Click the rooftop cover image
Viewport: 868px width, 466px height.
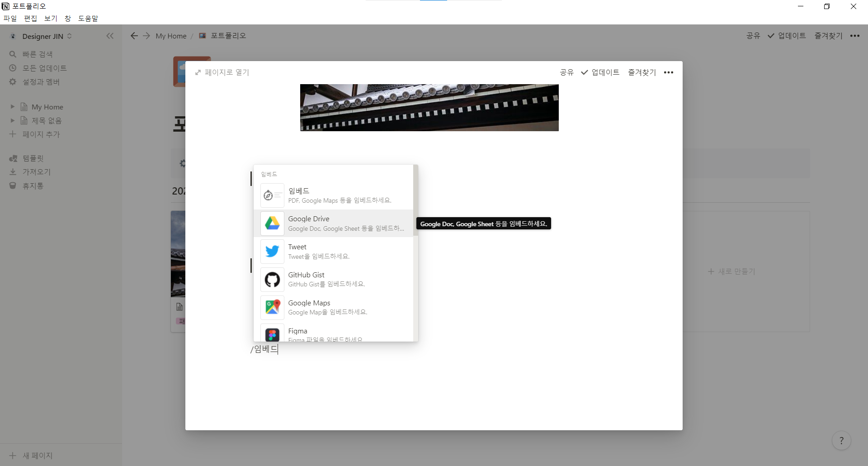pyautogui.click(x=429, y=108)
